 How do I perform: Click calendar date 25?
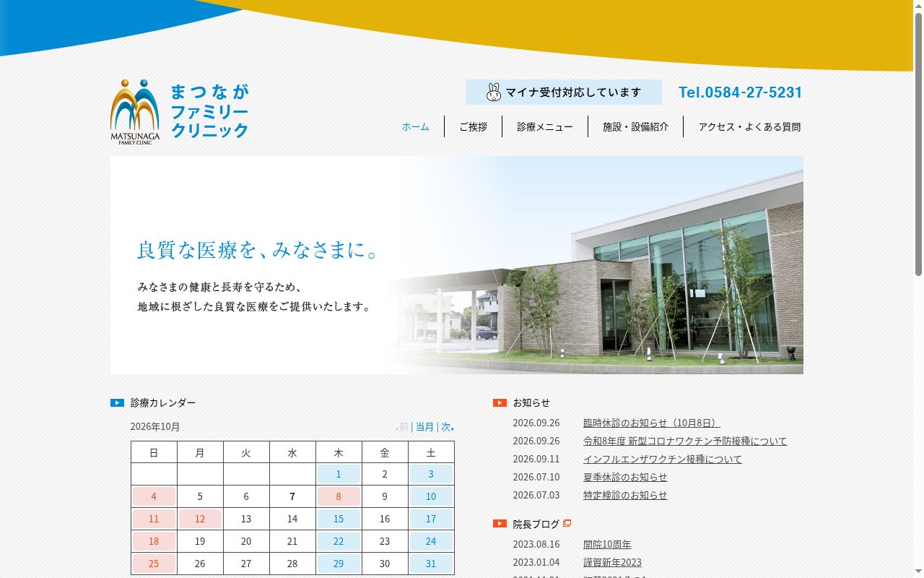click(154, 564)
